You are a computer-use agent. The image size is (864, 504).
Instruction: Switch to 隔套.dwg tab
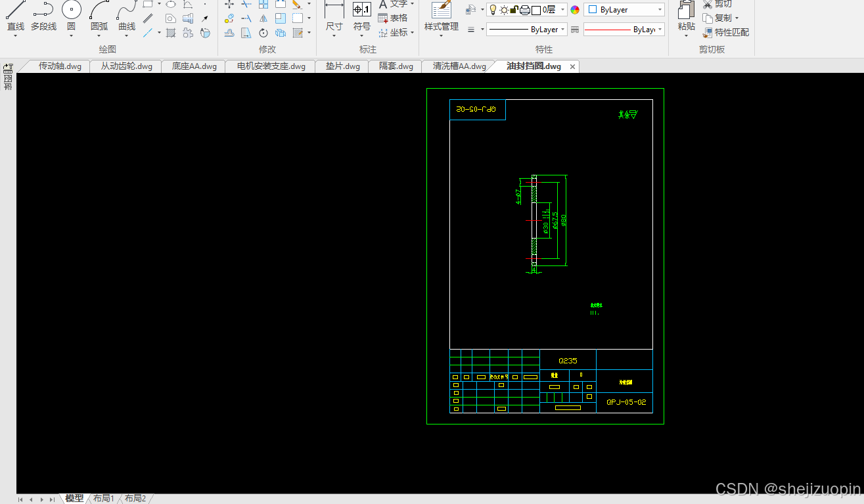396,66
